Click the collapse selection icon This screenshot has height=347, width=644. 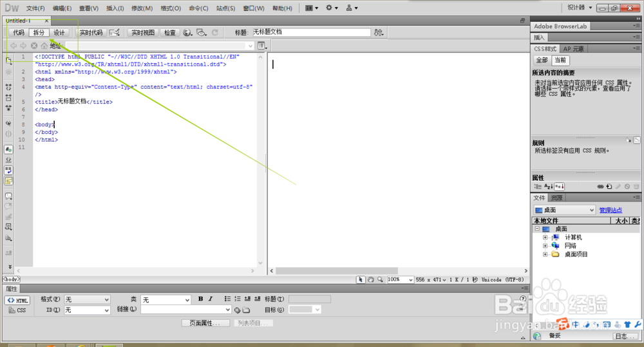click(x=8, y=98)
